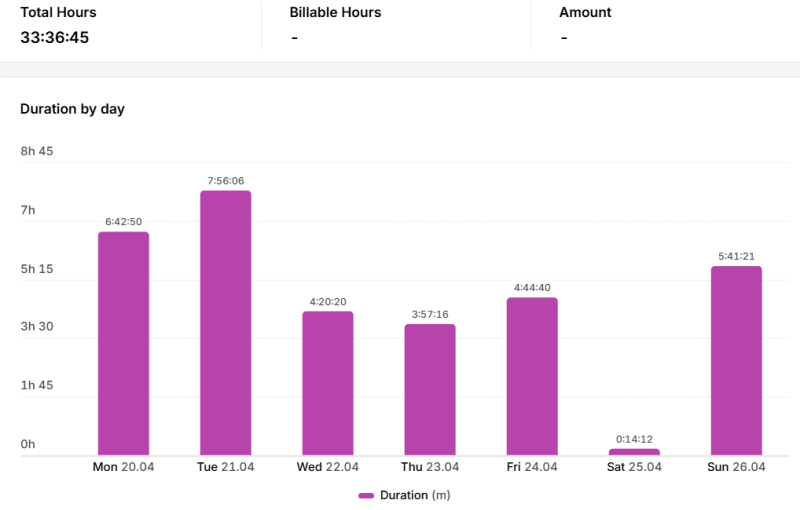
Task: Click the 0:14:12 value label
Action: pos(634,439)
